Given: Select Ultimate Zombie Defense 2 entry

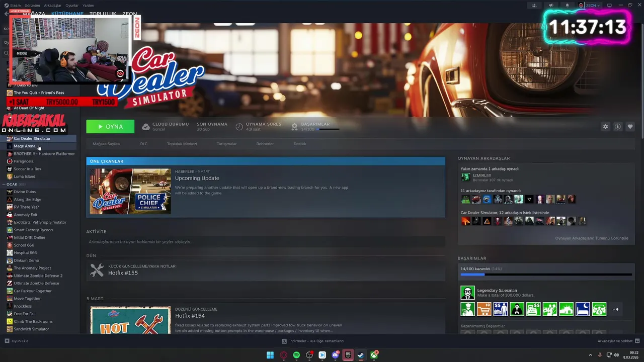Looking at the screenshot, I should click(x=38, y=276).
